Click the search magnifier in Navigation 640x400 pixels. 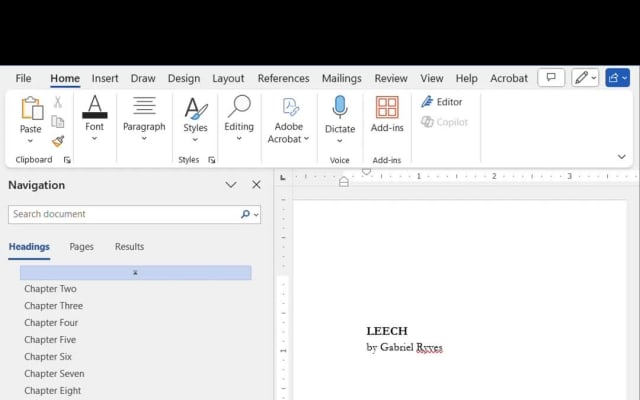coord(245,214)
